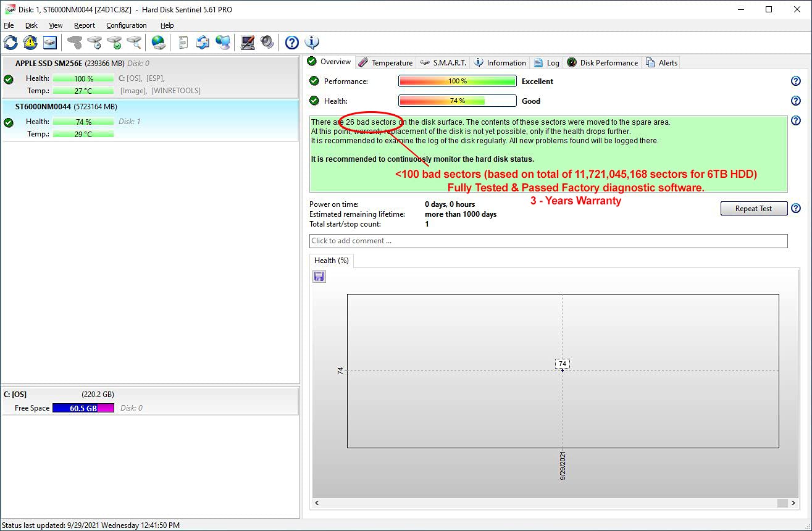
Task: Open the Configuration menu
Action: (x=126, y=25)
